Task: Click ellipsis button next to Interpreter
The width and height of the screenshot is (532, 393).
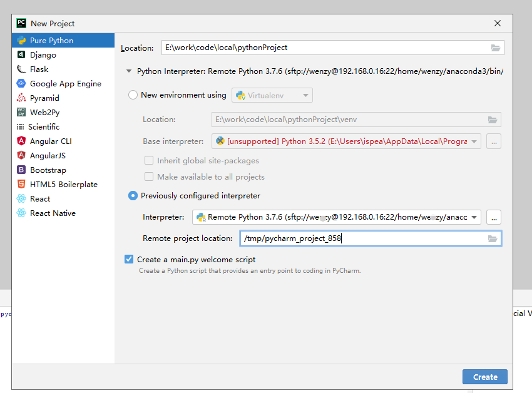Action: coord(494,217)
